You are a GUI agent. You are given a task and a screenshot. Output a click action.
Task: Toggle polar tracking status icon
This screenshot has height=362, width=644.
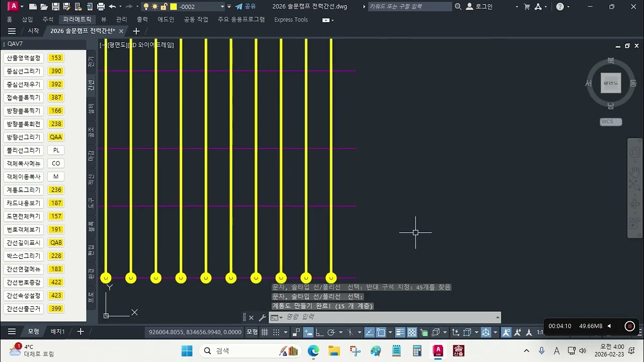331,332
